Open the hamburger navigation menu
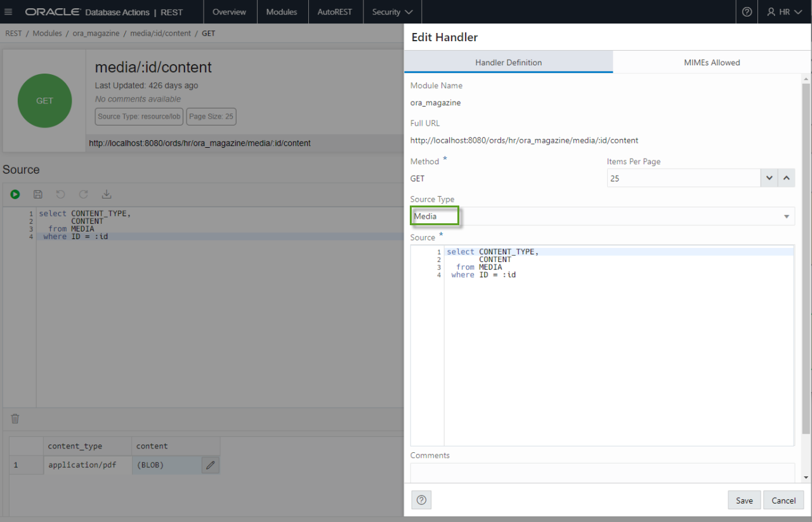 click(x=8, y=12)
